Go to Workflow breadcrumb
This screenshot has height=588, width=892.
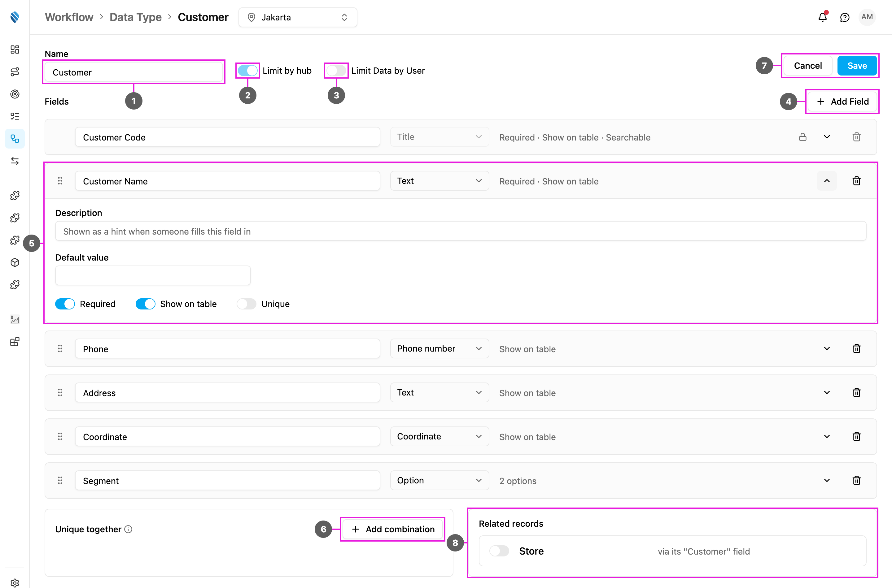tap(69, 17)
